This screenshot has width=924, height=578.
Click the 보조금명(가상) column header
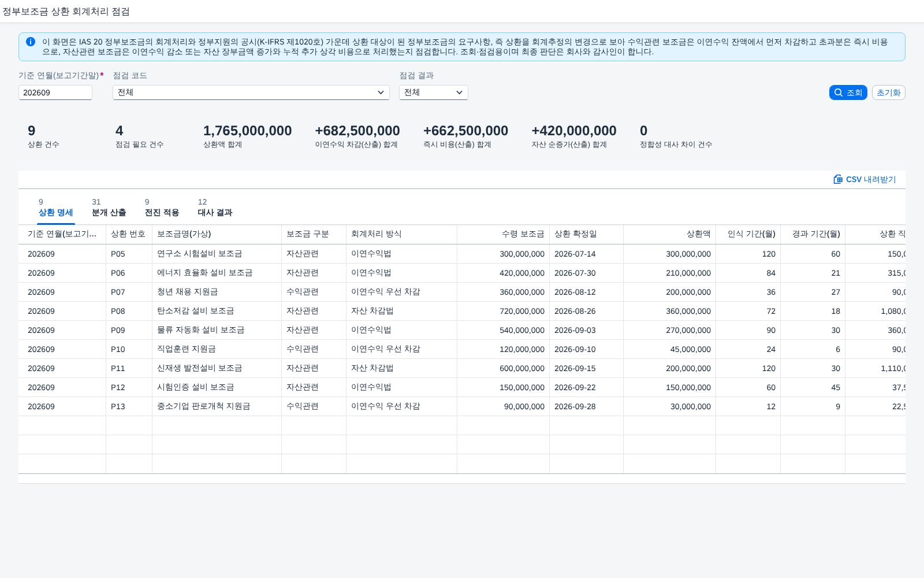(x=217, y=234)
